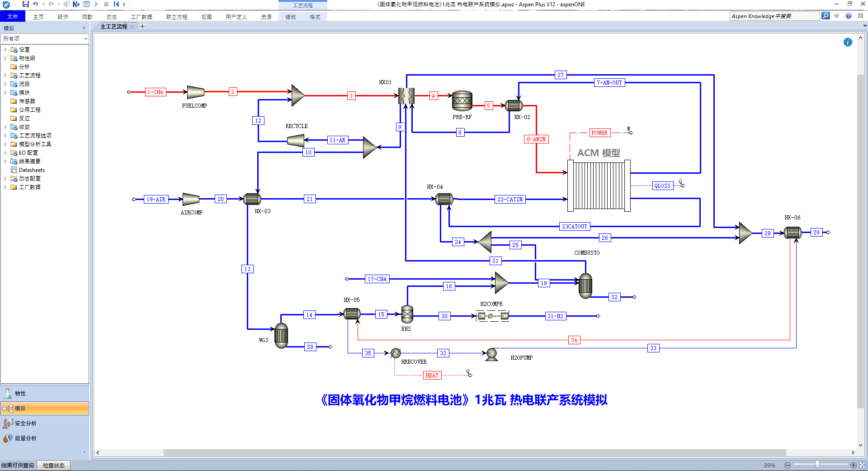868x471 pixels.
Task: Open the customize quick access toolbar dropdown
Action: tap(124, 5)
